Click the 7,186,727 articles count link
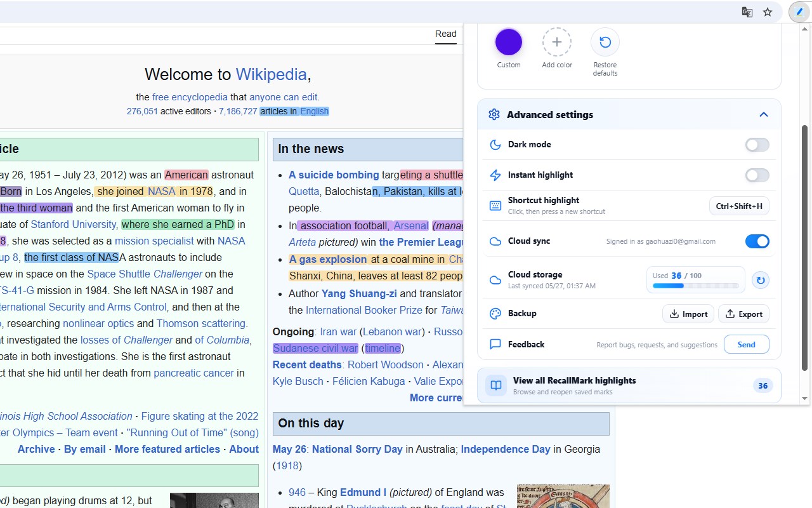The image size is (812, 508). coord(238,111)
